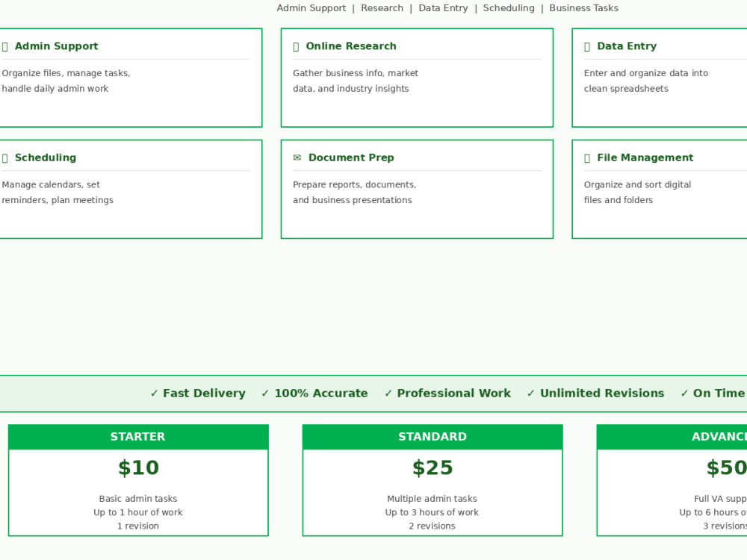Click 'Organize files, manage tasks,' description
This screenshot has width=747, height=560.
[66, 73]
